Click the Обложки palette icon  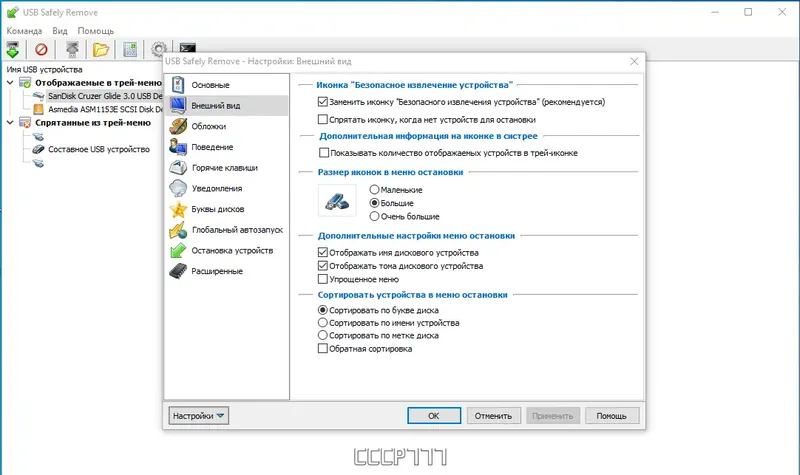[178, 126]
